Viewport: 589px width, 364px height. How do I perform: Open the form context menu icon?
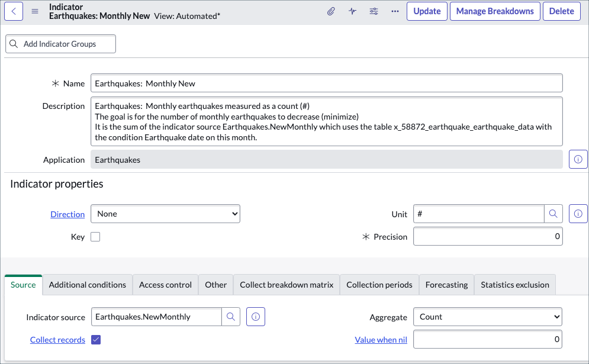[x=34, y=11]
